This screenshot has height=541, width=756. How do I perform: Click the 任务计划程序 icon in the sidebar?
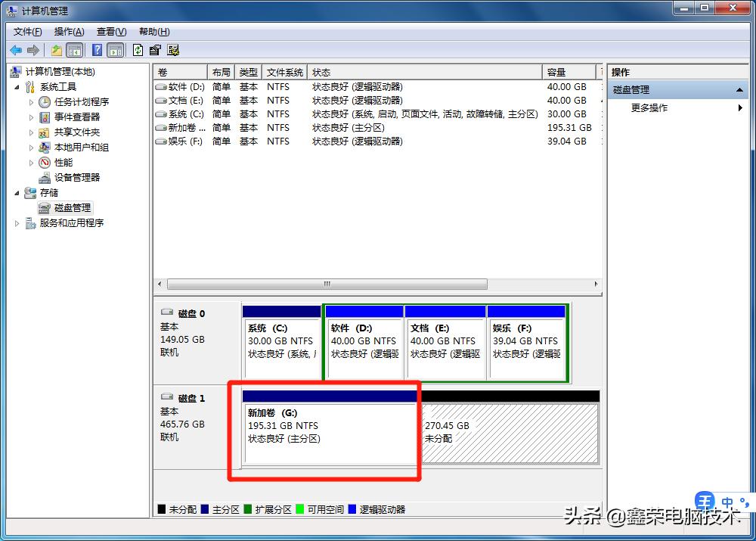click(44, 101)
